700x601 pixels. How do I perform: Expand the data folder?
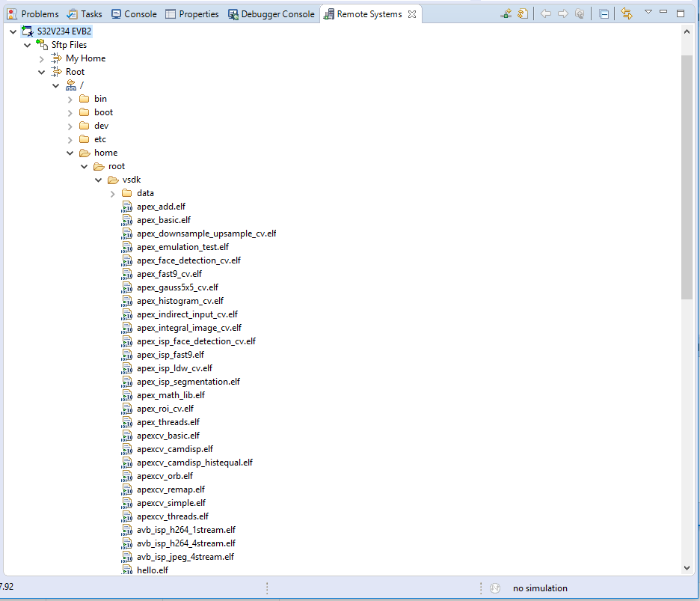[x=113, y=194]
